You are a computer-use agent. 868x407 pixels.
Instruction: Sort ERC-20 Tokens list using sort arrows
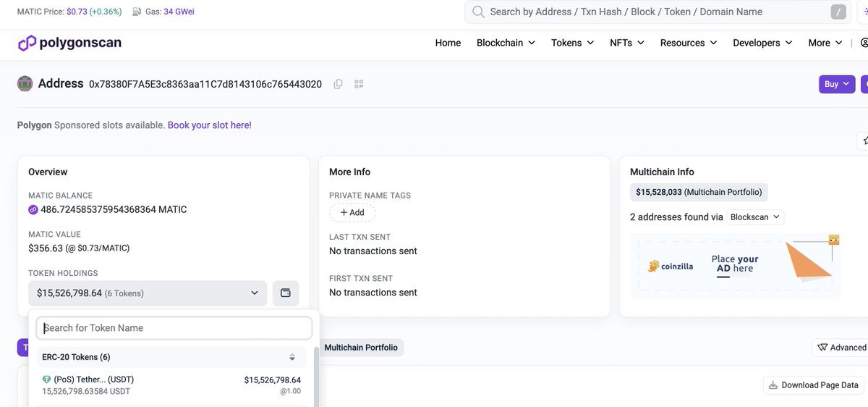(x=292, y=357)
